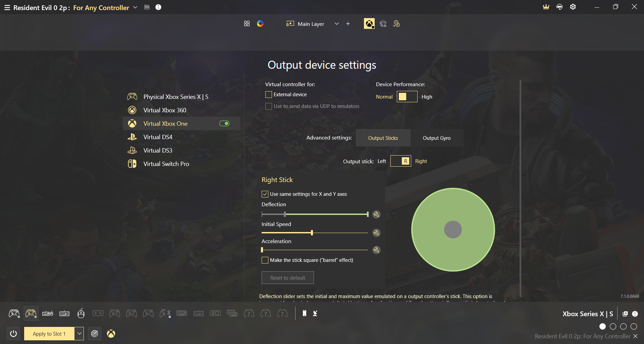Expand the Main Layer dropdown chevron
This screenshot has height=344, width=644.
click(337, 24)
